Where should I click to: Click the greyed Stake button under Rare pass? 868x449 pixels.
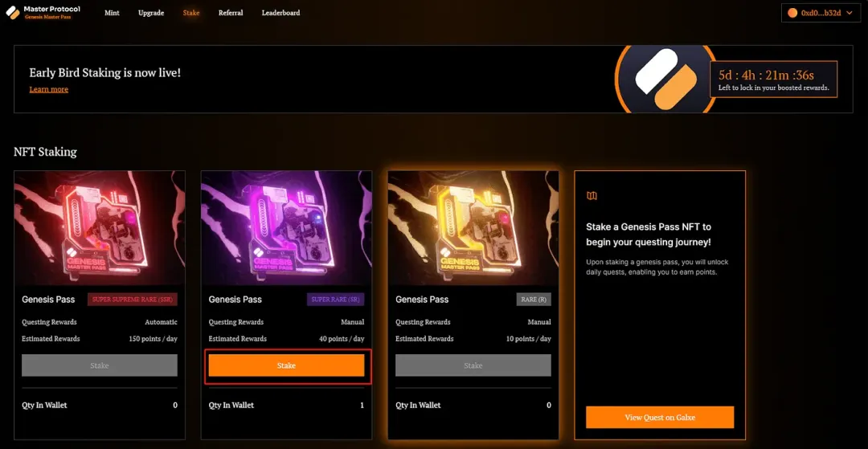pyautogui.click(x=473, y=365)
